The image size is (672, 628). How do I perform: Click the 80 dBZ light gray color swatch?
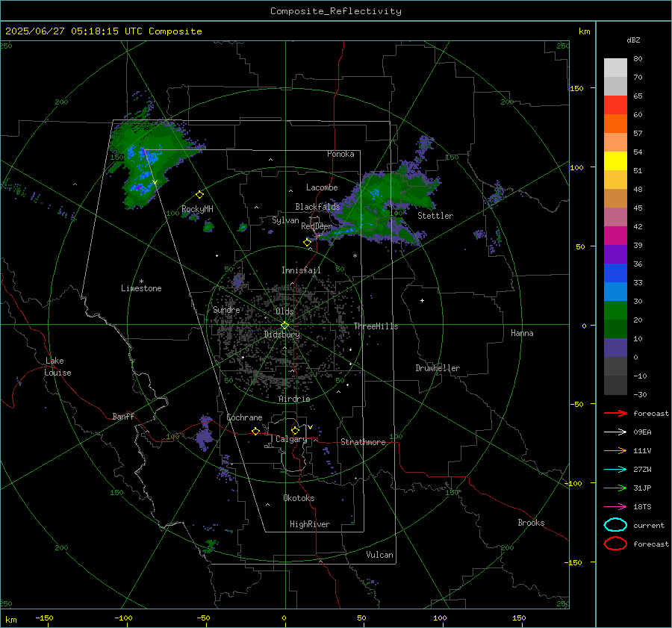click(x=615, y=67)
